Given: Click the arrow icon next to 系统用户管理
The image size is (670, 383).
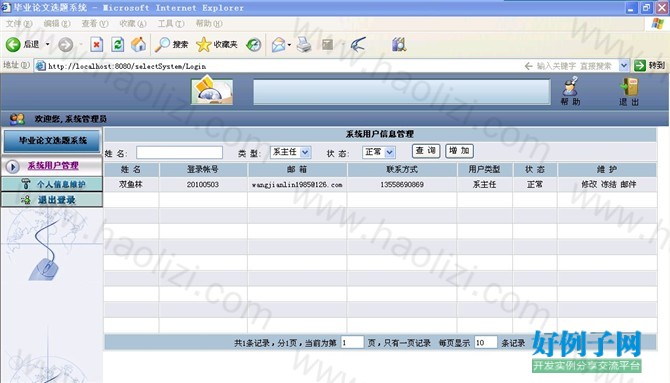Looking at the screenshot, I should coord(12,166).
